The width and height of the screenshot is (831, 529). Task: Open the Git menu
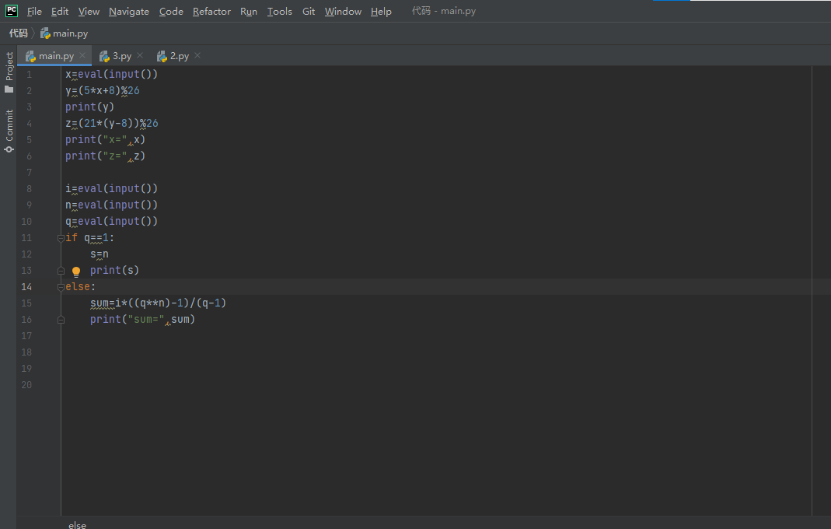tap(308, 11)
